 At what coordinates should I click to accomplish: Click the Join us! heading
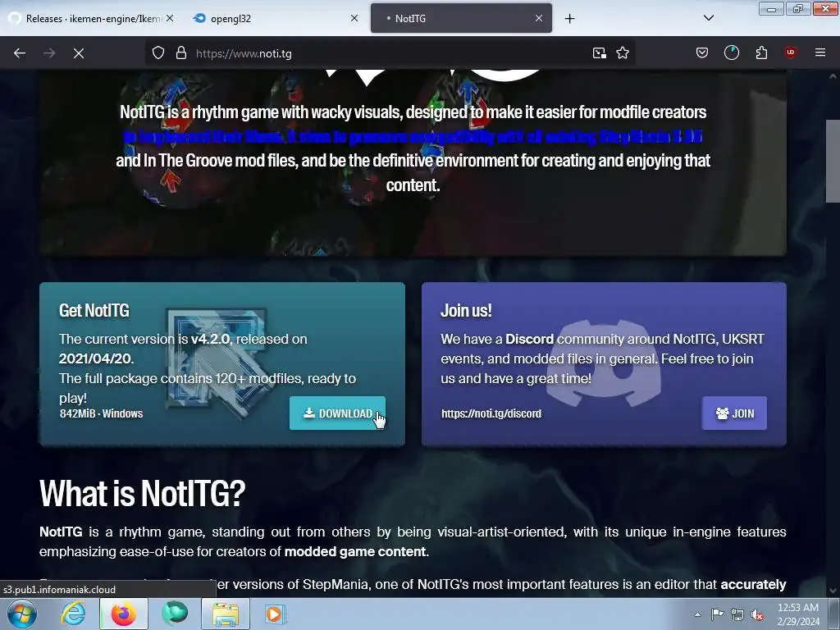(x=466, y=311)
